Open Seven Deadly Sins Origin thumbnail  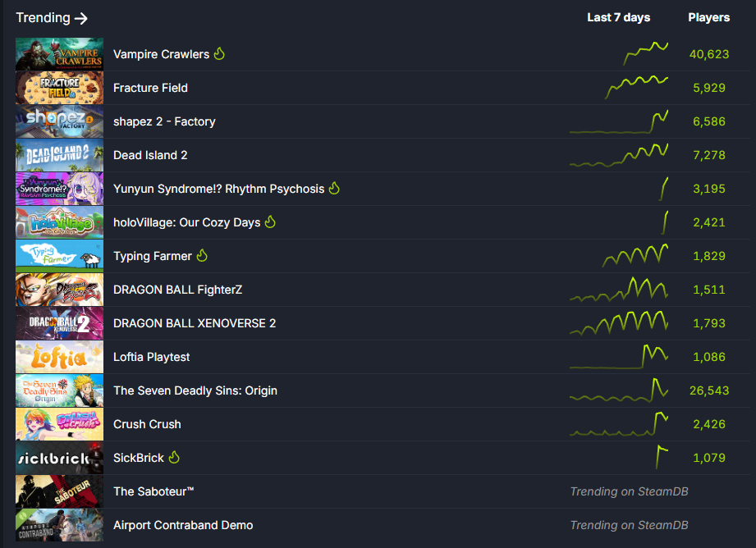coord(59,390)
